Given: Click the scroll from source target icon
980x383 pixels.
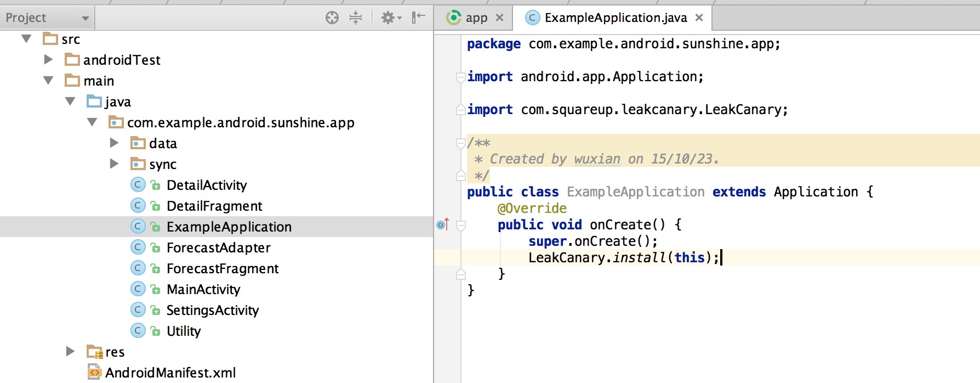Looking at the screenshot, I should [332, 18].
